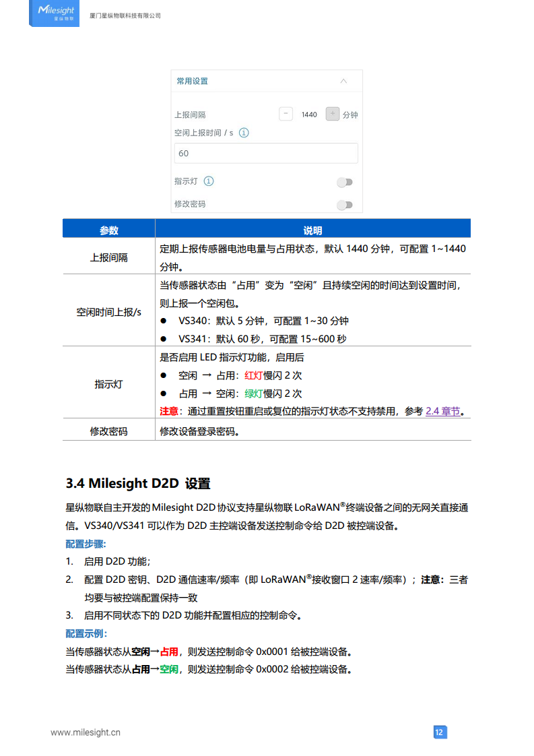Click the green 绿灯 text
The height and width of the screenshot is (756, 534).
tap(253, 393)
